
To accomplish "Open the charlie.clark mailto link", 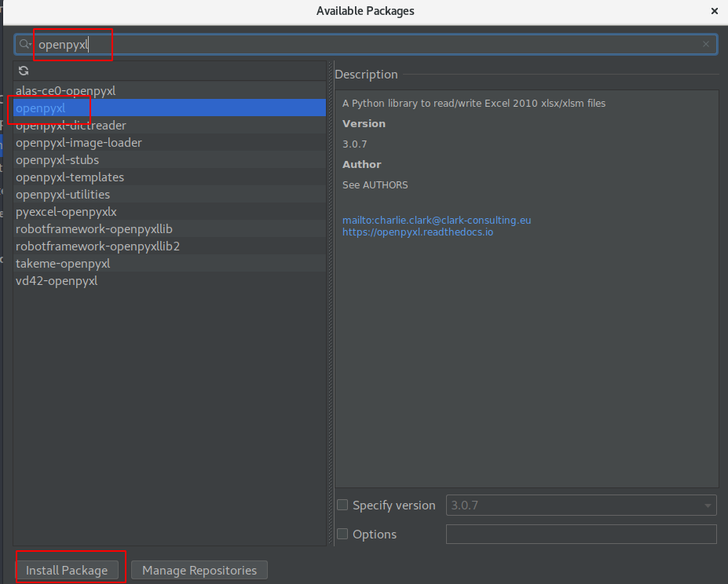I will point(437,220).
